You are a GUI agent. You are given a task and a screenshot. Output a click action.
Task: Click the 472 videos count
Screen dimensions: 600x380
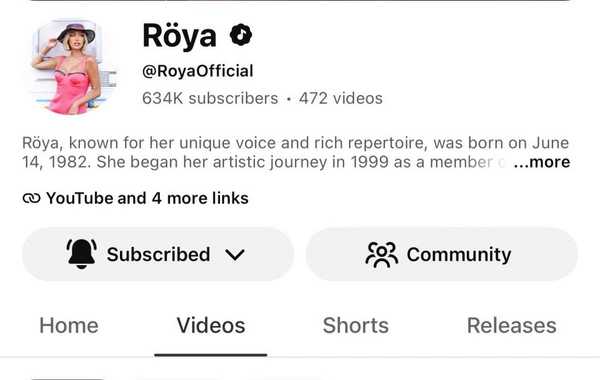coord(341,98)
